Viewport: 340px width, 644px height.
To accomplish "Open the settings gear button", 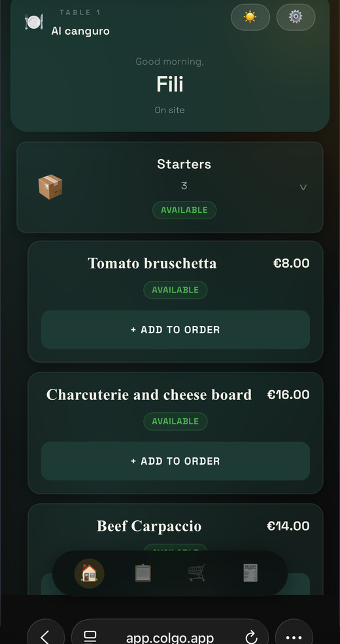I will coord(296,17).
